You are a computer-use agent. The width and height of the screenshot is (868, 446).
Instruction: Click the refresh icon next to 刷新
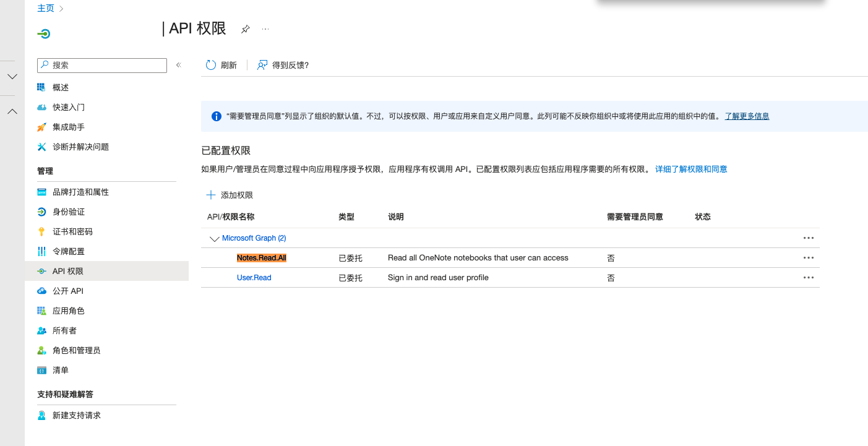coord(211,65)
